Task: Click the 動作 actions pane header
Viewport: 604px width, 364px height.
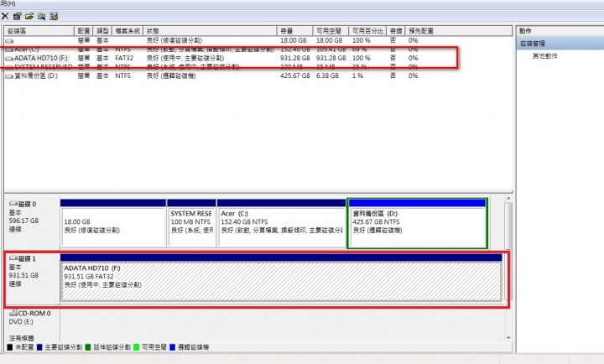Action: coord(560,31)
